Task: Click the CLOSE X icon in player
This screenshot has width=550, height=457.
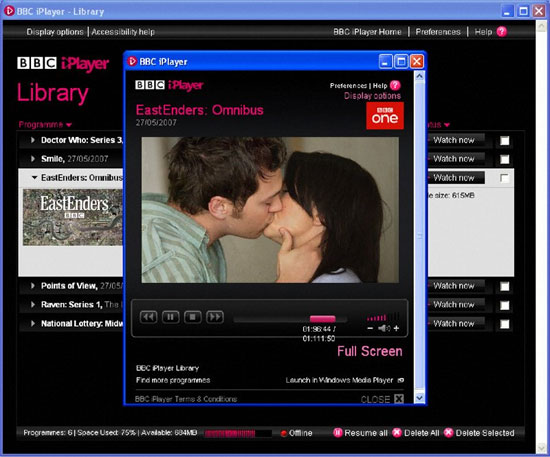Action: coord(399,399)
